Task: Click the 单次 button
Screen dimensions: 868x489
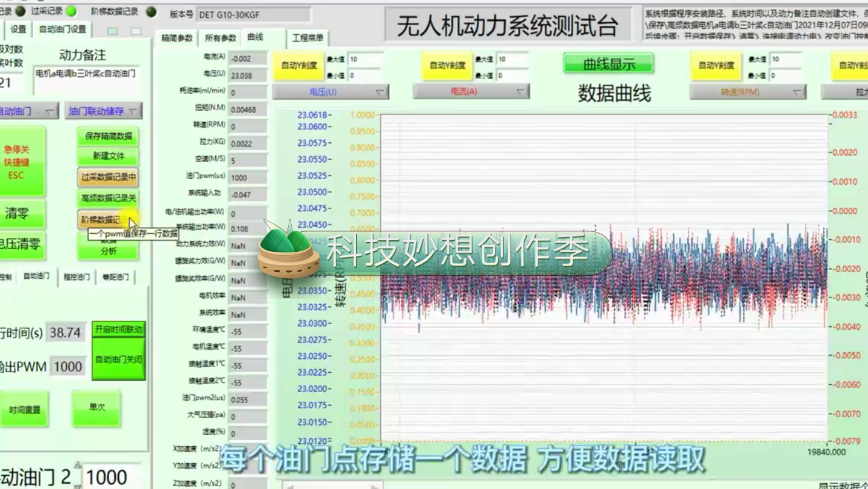Action: click(x=97, y=408)
